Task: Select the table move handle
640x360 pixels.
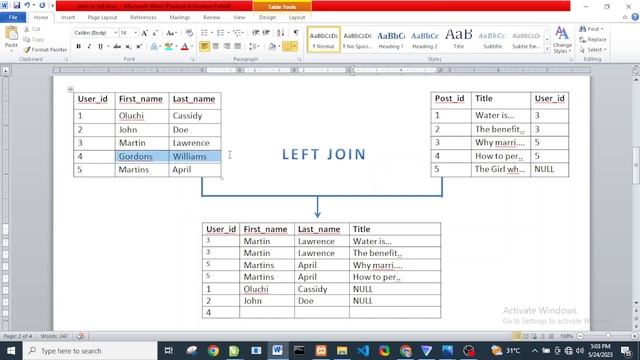Action: point(70,89)
